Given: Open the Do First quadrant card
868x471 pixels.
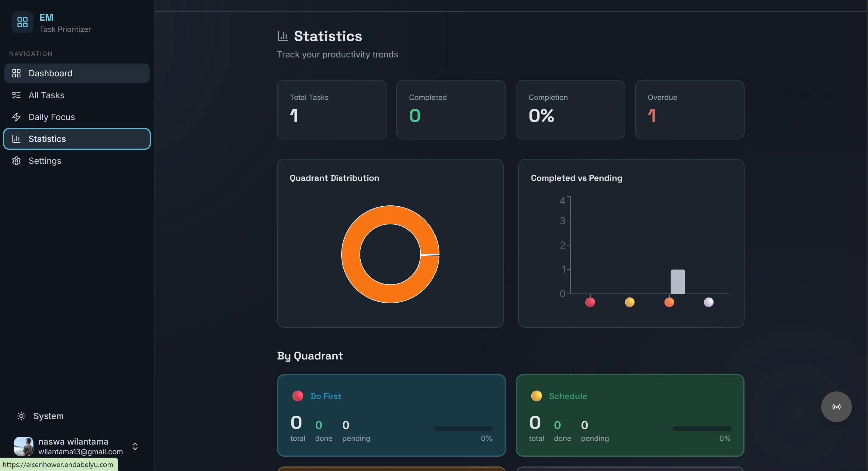Looking at the screenshot, I should [391, 415].
